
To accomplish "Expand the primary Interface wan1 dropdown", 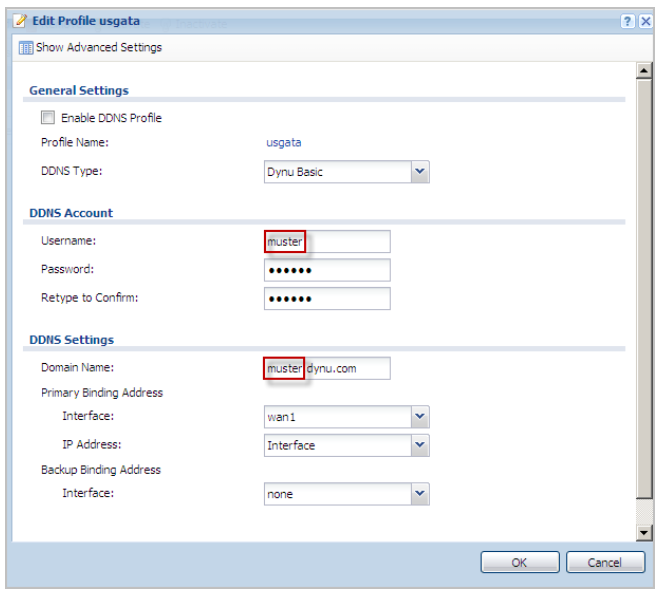I will [x=420, y=416].
